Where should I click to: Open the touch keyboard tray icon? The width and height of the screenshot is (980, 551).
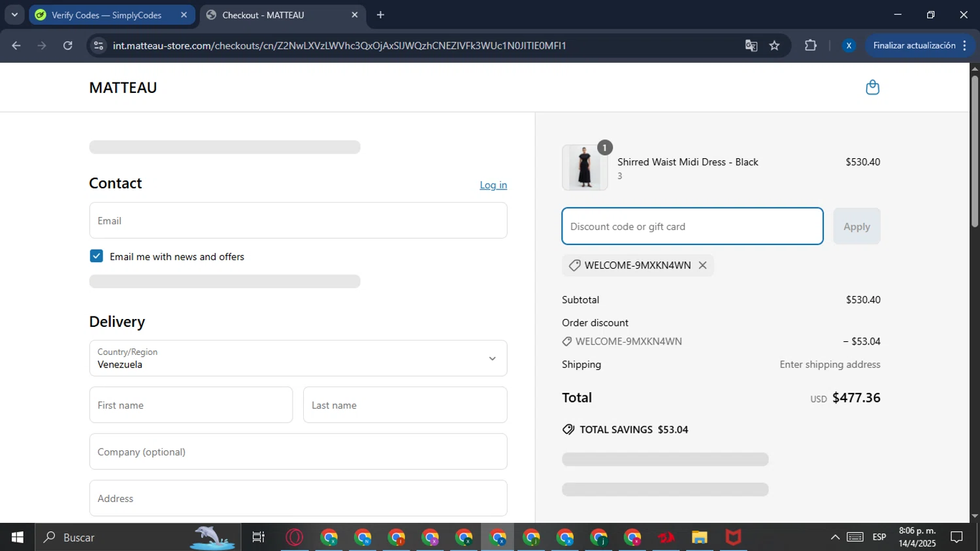855,537
